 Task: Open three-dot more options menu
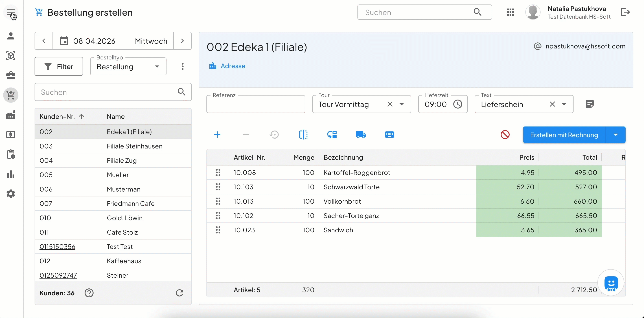(x=182, y=66)
